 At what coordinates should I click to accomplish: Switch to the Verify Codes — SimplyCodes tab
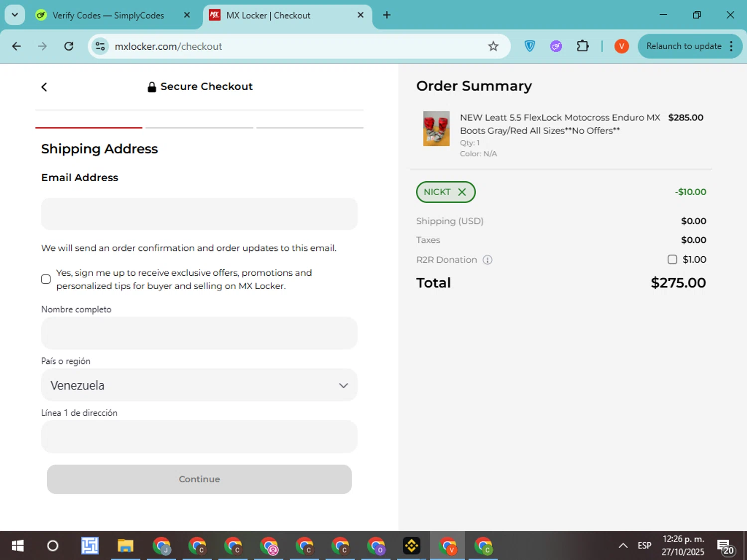109,15
